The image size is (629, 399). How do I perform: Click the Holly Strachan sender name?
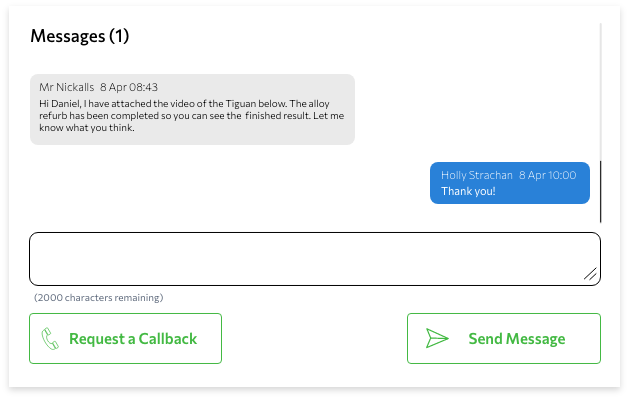pos(477,175)
